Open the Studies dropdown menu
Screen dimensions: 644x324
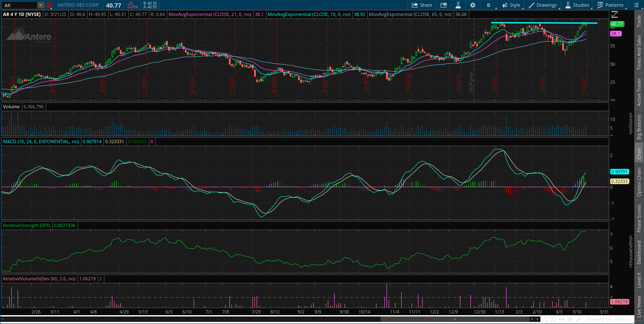coord(577,5)
